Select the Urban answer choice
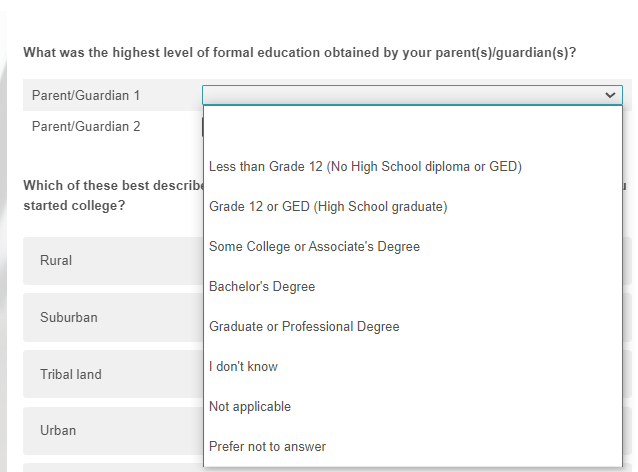 pos(58,430)
